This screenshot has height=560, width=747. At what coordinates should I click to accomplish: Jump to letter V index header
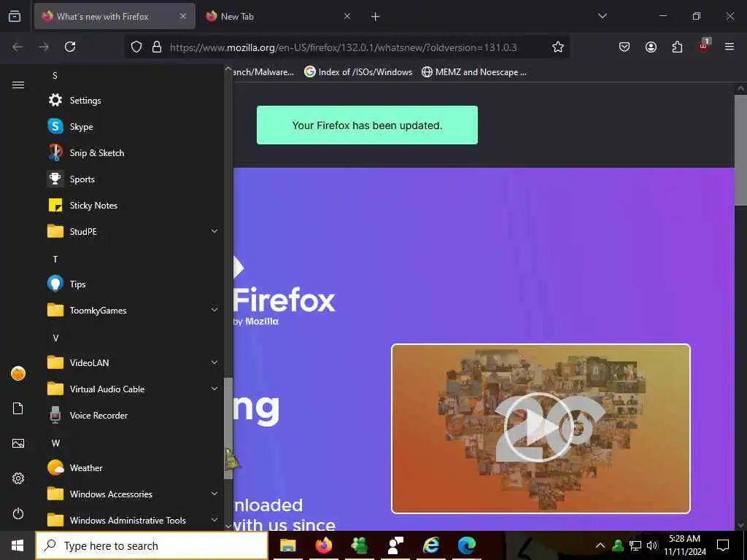(55, 338)
